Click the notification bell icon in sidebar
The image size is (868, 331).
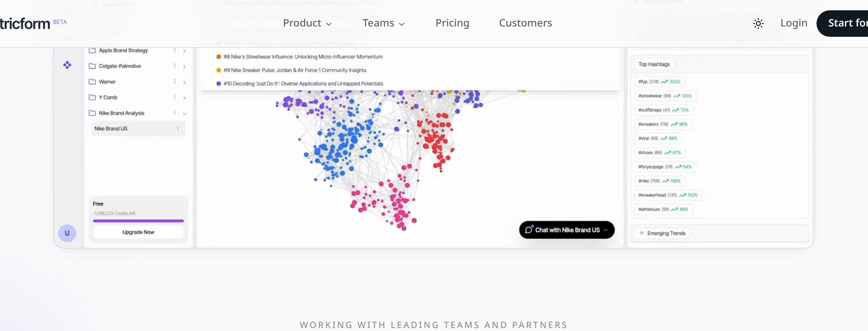(x=67, y=38)
